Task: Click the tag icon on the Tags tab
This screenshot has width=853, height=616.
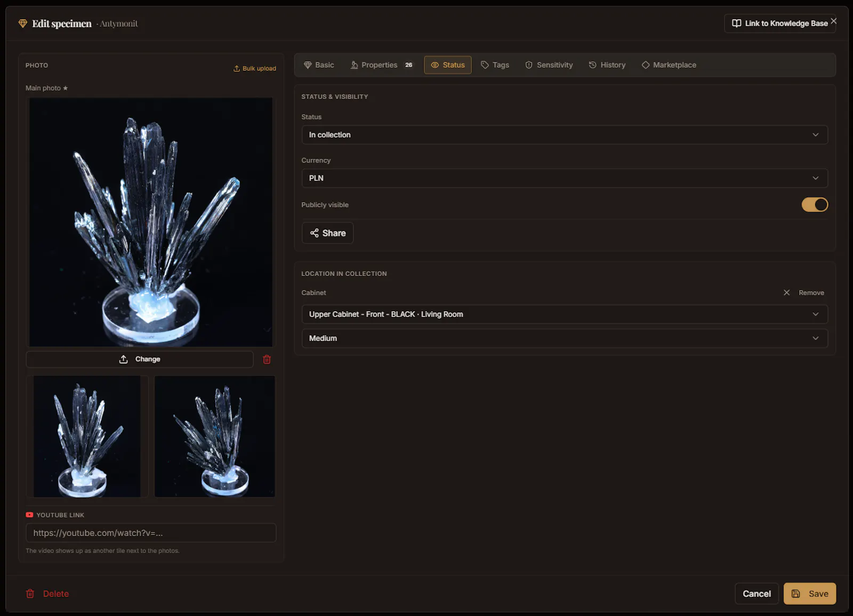Action: 485,65
